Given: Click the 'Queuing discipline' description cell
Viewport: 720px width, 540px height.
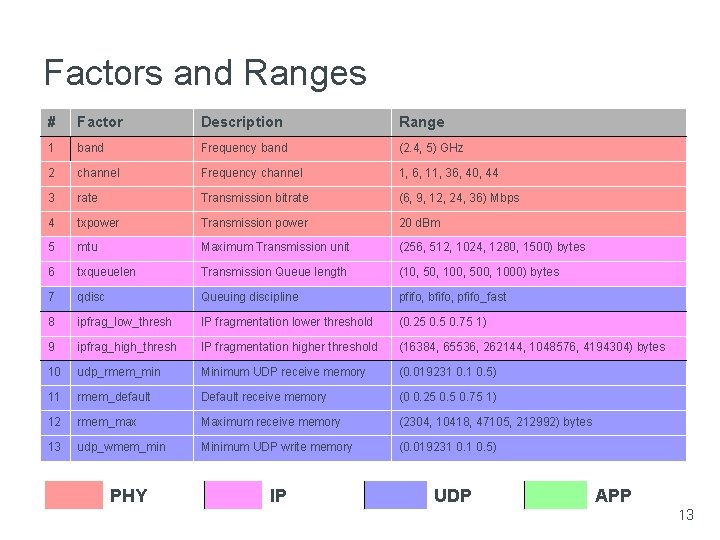Looking at the screenshot, I should coord(249,297).
